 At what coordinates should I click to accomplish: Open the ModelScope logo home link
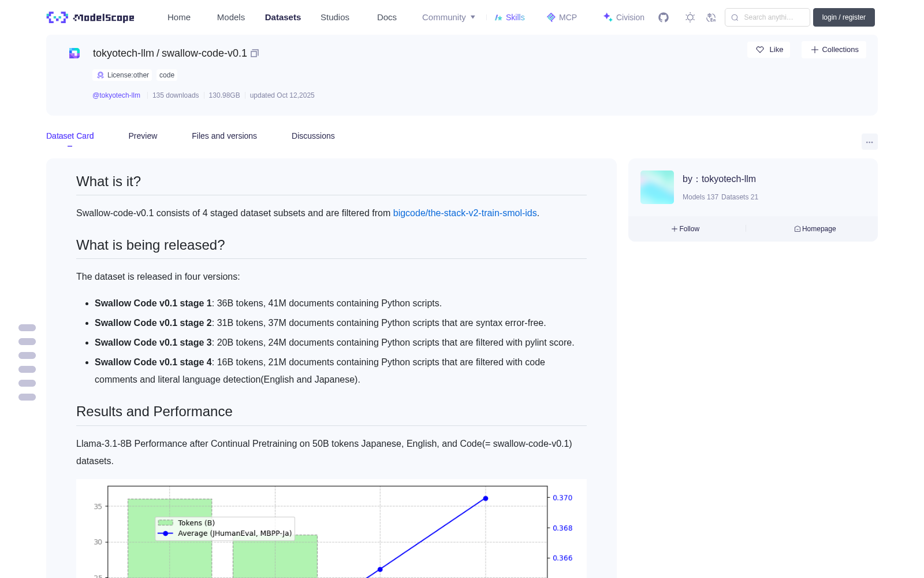click(90, 17)
